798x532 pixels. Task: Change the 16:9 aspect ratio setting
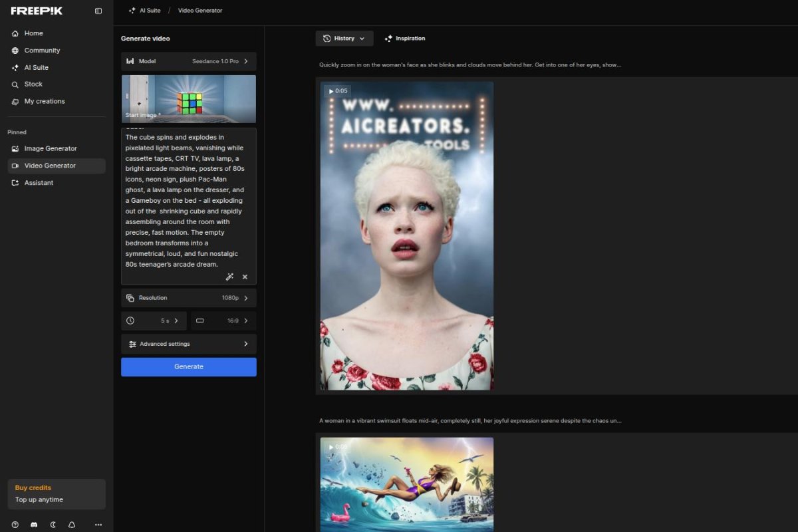tap(223, 321)
